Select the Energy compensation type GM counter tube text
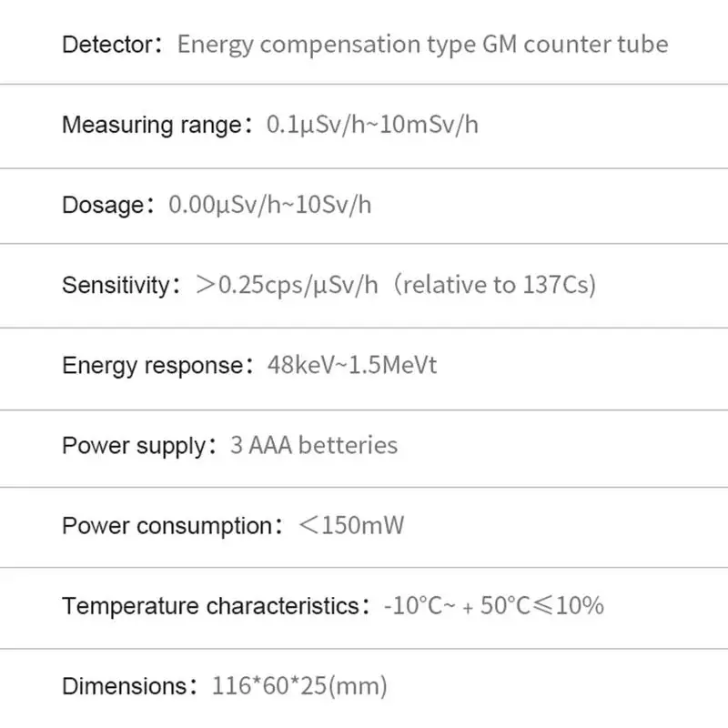The image size is (728, 728). pos(422,45)
